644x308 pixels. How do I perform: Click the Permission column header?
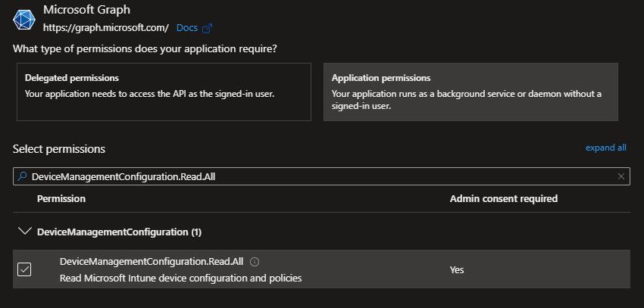click(61, 198)
